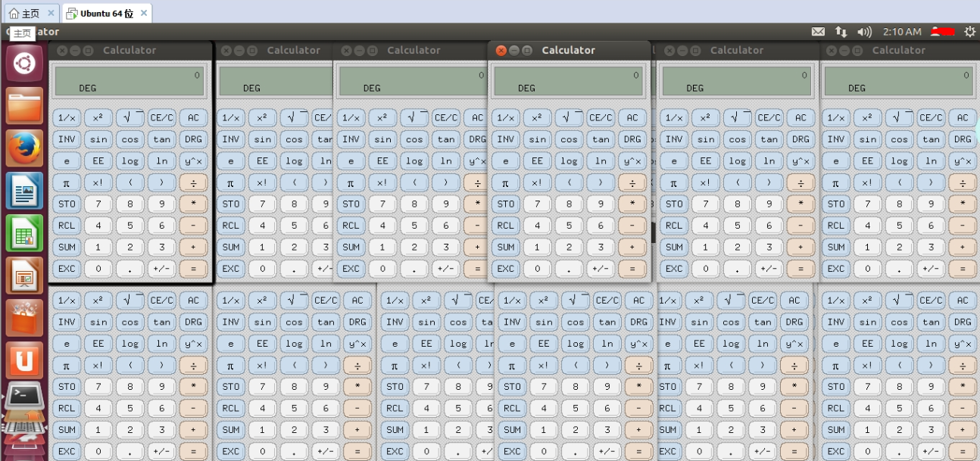
Task: Click equals in the rightmost top-row Calculator window
Action: click(x=963, y=269)
